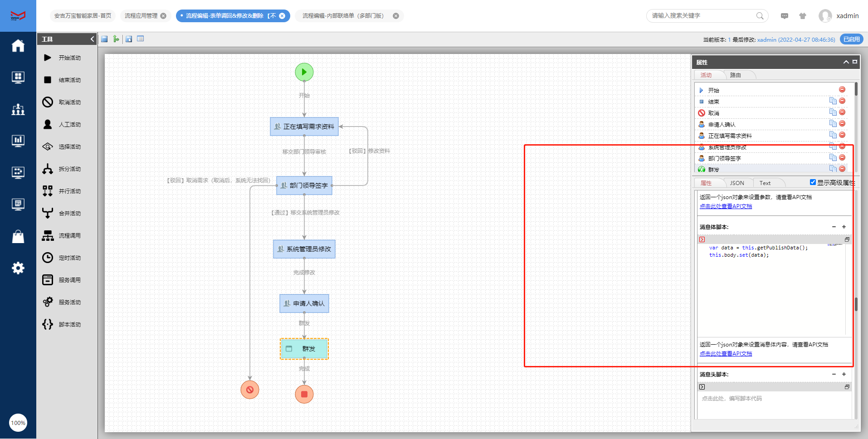Click the home icon in left sidebar
Viewport: 868px width, 439px height.
pos(18,46)
